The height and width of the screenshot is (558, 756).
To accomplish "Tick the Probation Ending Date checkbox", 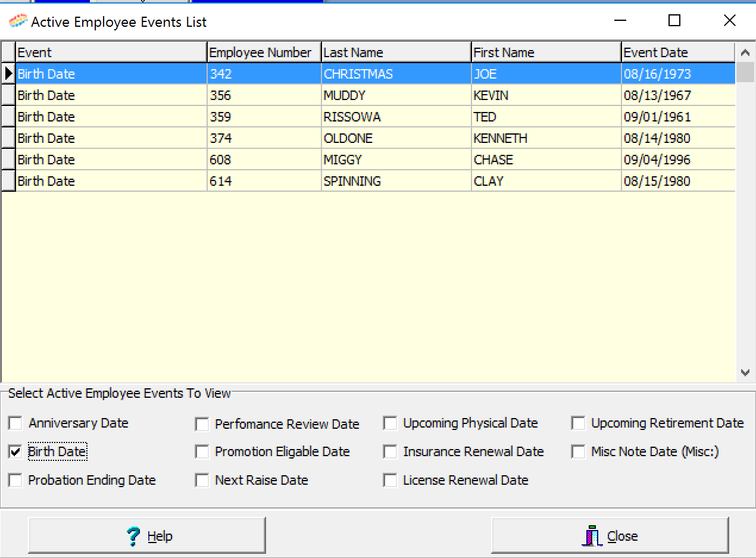I will pyautogui.click(x=15, y=480).
